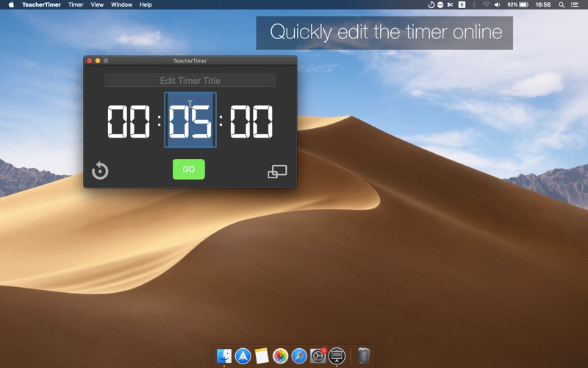
Task: Select the hours digits 00 on the left
Action: pyautogui.click(x=129, y=121)
